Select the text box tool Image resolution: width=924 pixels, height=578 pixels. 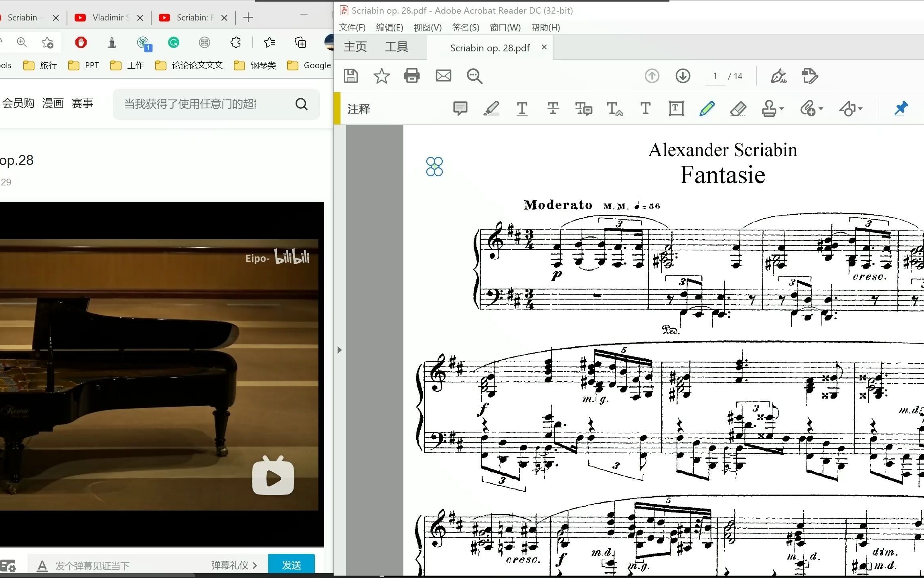click(x=676, y=108)
